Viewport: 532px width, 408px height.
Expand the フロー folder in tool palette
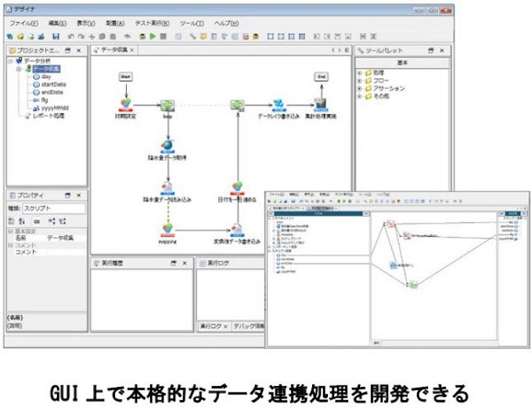(x=359, y=80)
